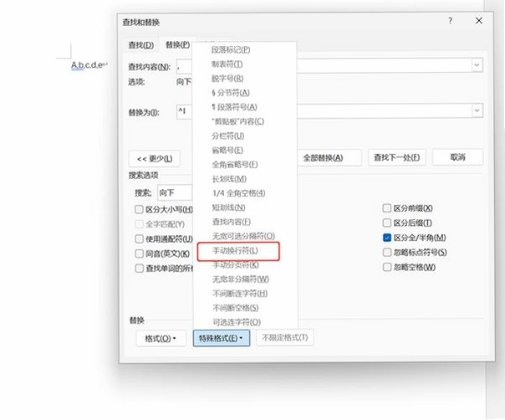This screenshot has height=420, width=505.
Task: Select 段落标记(P) from the menu
Action: point(245,49)
